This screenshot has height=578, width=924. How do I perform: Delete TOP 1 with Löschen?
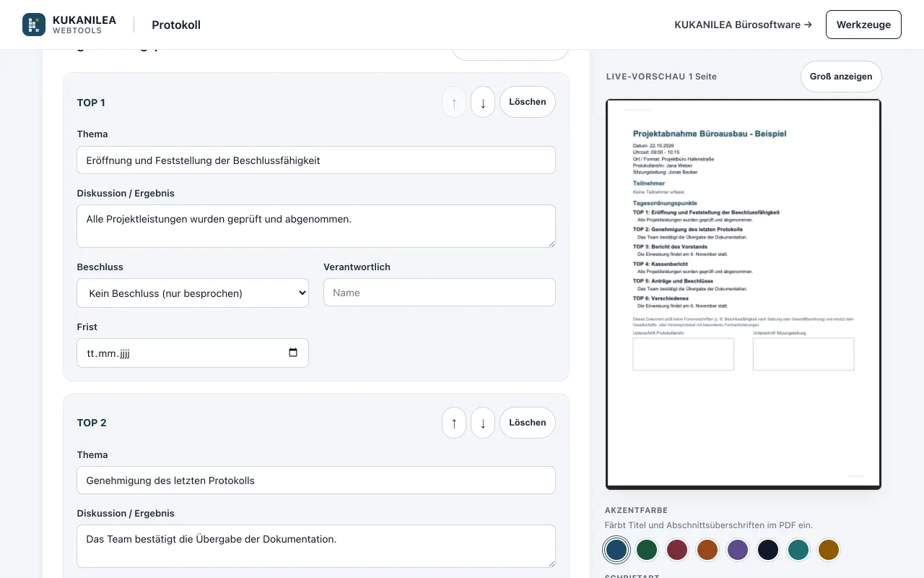[528, 102]
